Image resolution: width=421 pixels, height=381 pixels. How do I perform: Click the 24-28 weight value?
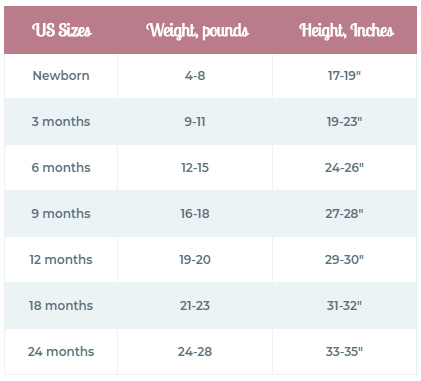coord(195,352)
